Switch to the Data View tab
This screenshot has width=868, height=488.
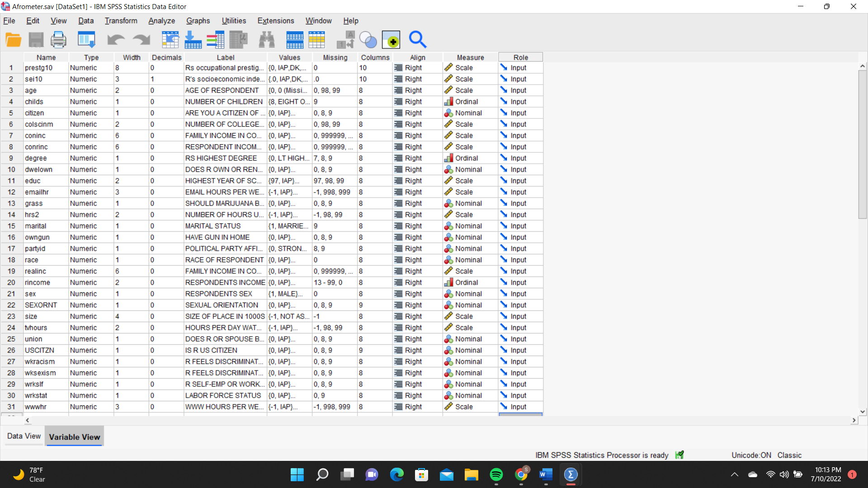point(24,436)
